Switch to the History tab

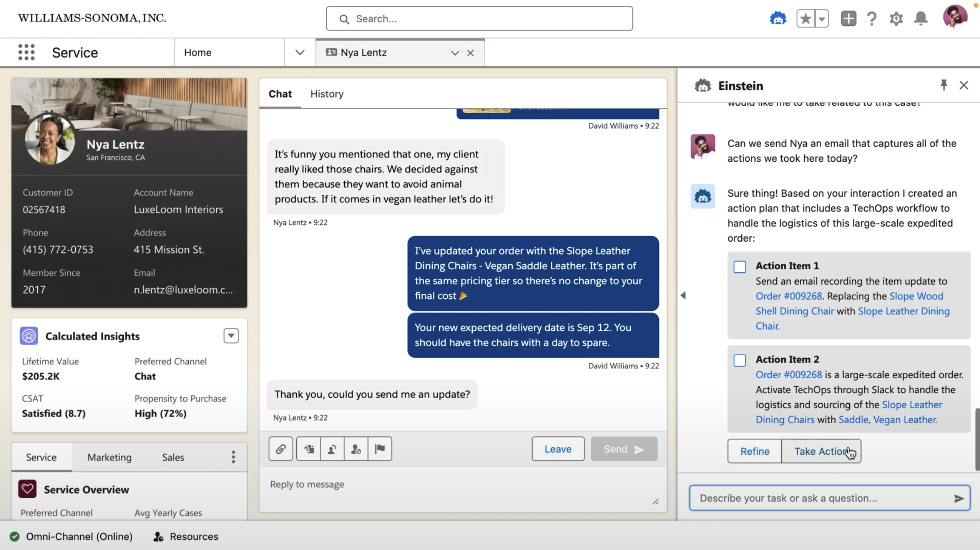[x=326, y=94]
